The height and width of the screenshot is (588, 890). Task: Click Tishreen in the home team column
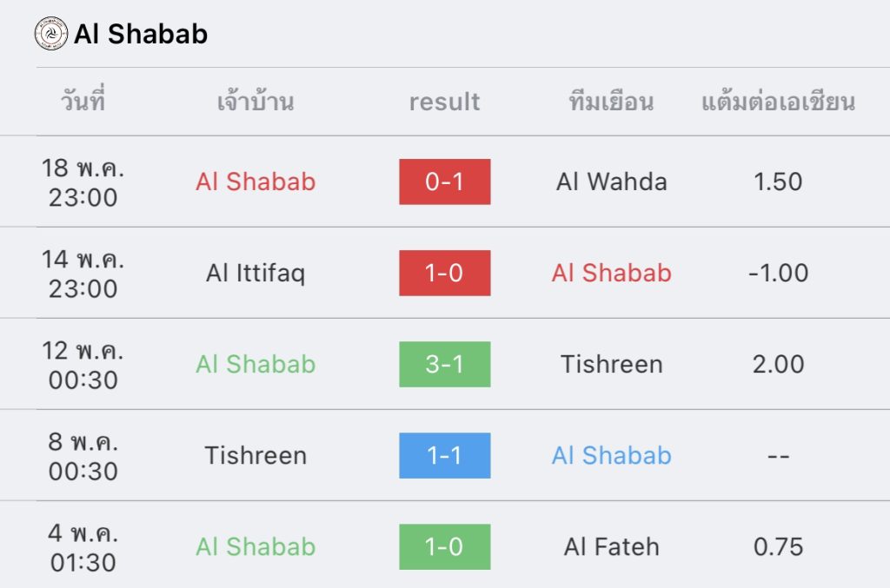pos(256,456)
